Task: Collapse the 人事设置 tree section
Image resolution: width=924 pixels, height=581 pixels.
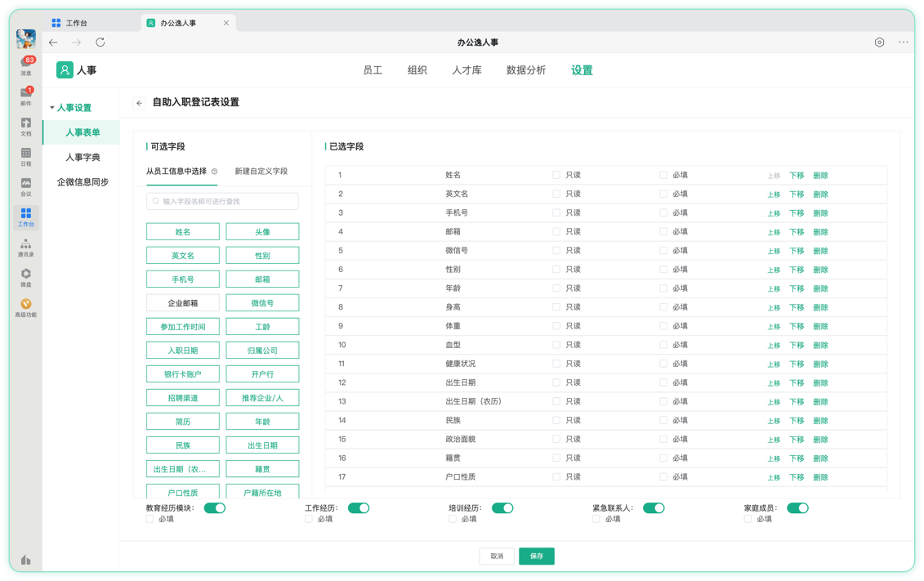Action: 52,108
